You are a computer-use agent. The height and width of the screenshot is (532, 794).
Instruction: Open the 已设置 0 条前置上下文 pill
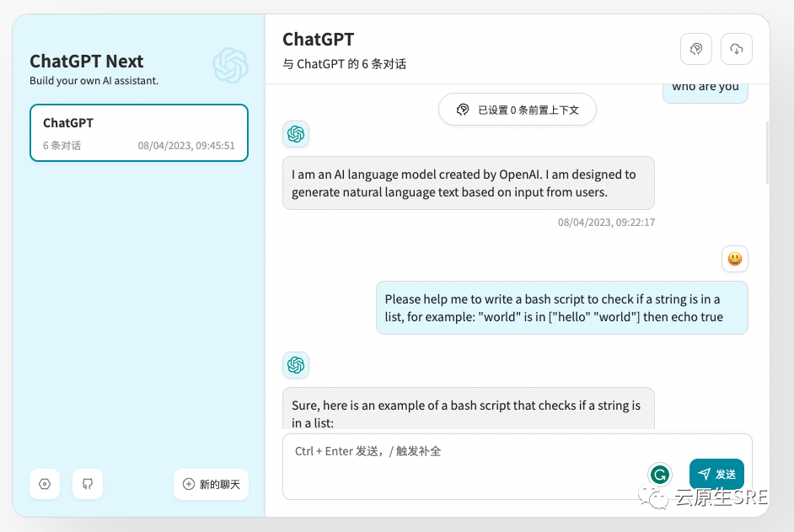point(518,110)
